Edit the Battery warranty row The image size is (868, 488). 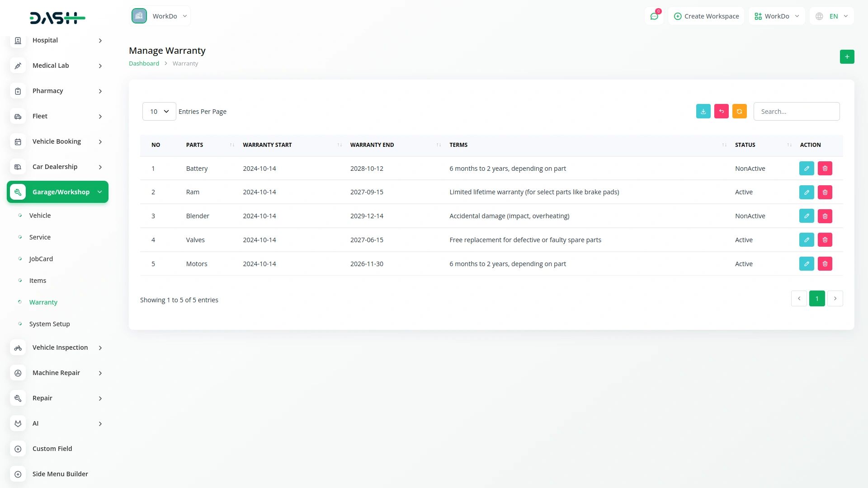(806, 168)
